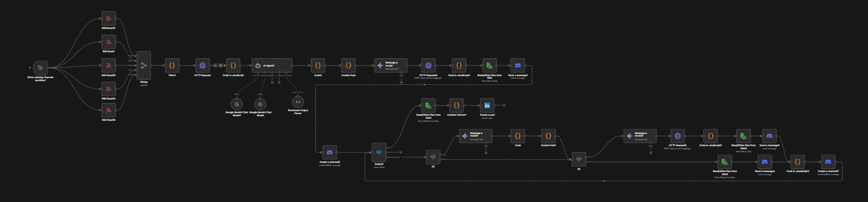Open the HTTP Request globe node after Filter2
This screenshot has width=868, height=202.
coord(203,65)
